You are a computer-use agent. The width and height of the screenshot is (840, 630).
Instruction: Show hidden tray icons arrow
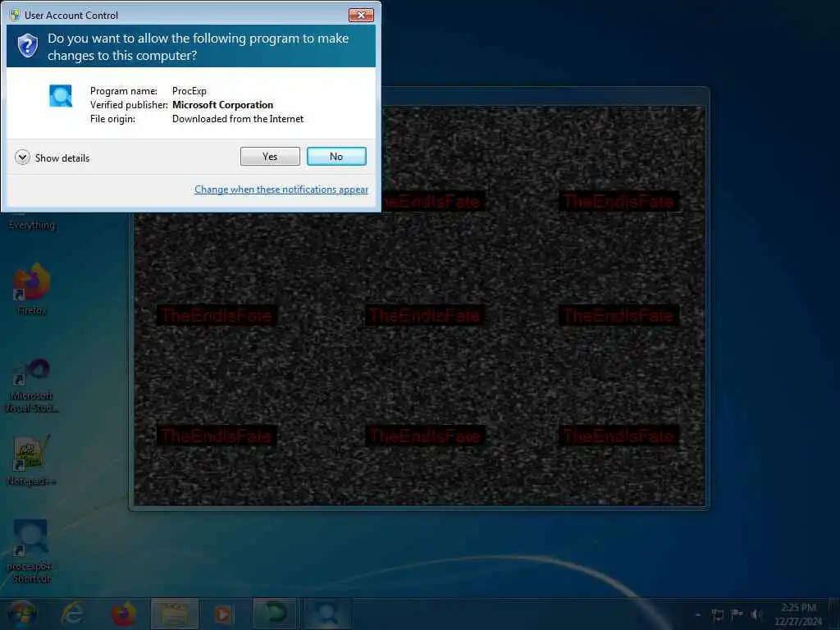[x=697, y=614]
